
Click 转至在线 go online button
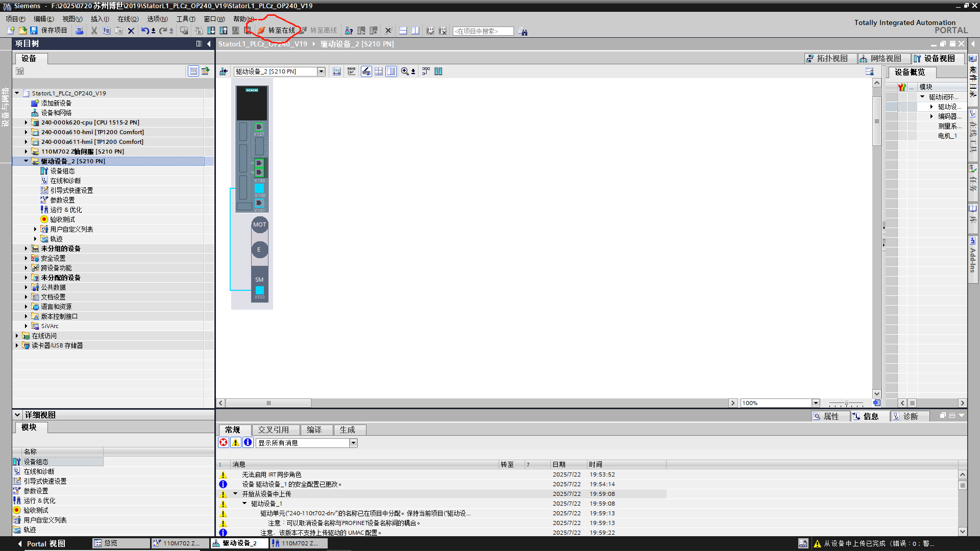click(x=276, y=31)
